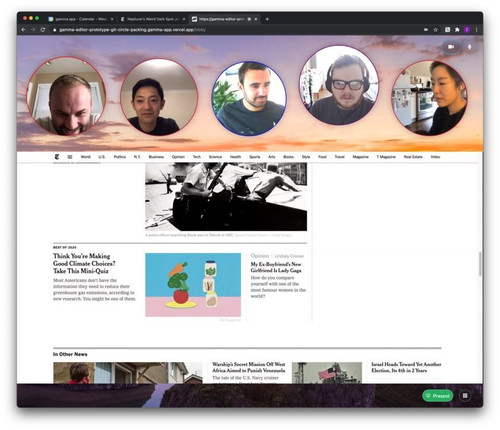500x430 pixels.
Task: Click the 'In Other News' section heading
Action: point(70,354)
